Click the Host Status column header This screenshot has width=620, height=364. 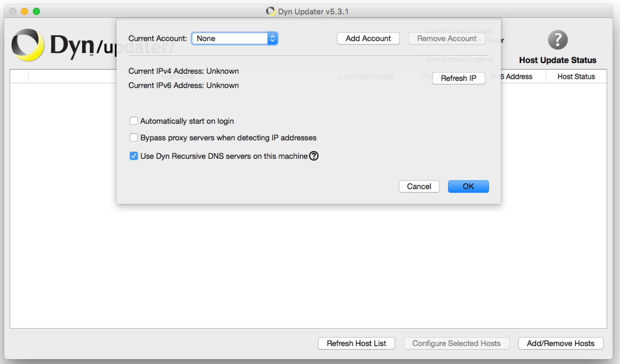(576, 77)
